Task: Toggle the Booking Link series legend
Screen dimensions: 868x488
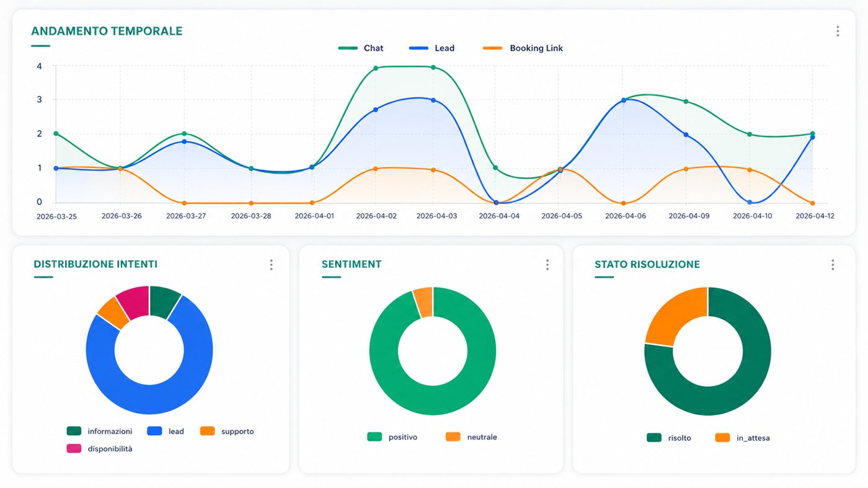Action: [523, 48]
